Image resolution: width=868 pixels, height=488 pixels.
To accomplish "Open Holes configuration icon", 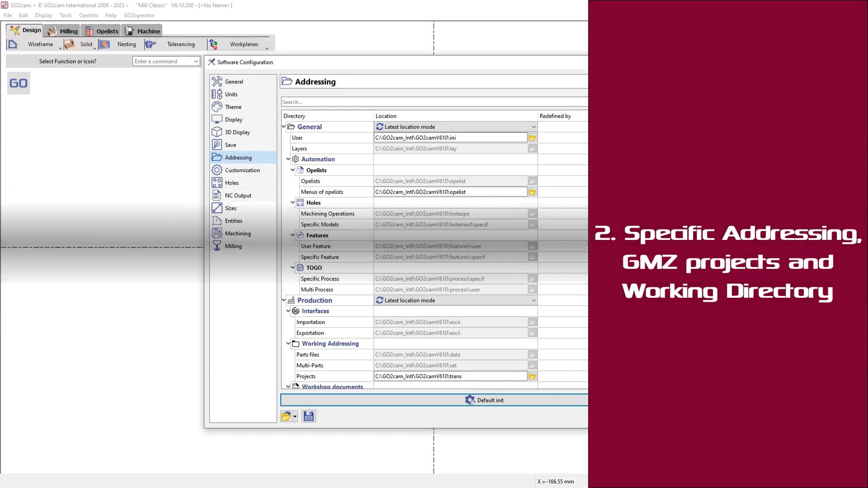I will [x=217, y=183].
